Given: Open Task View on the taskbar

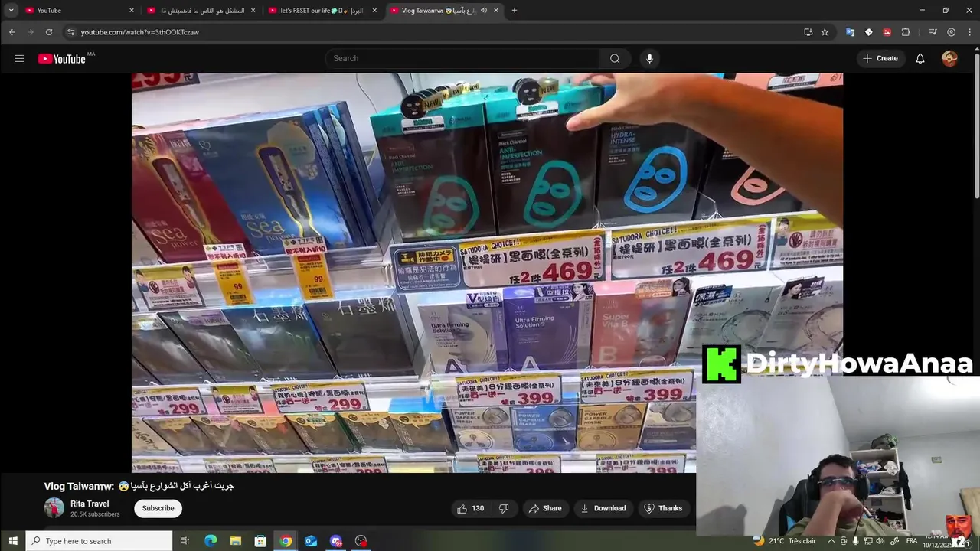Looking at the screenshot, I should click(x=185, y=541).
